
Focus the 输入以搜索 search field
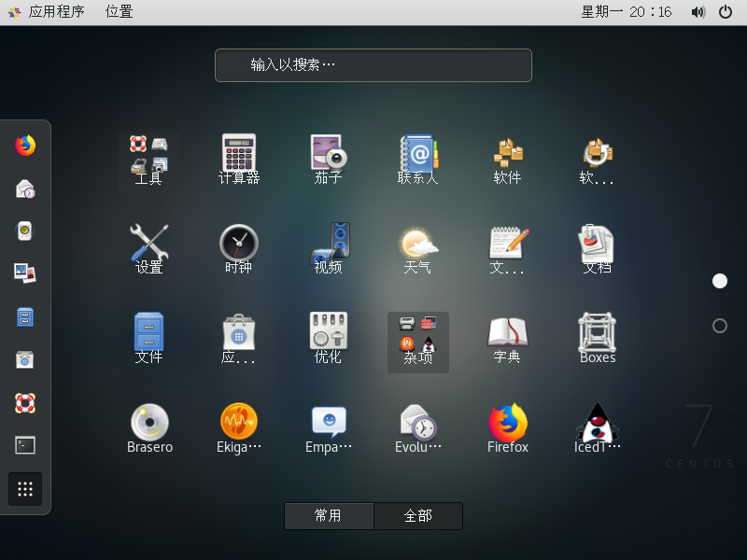coord(373,65)
